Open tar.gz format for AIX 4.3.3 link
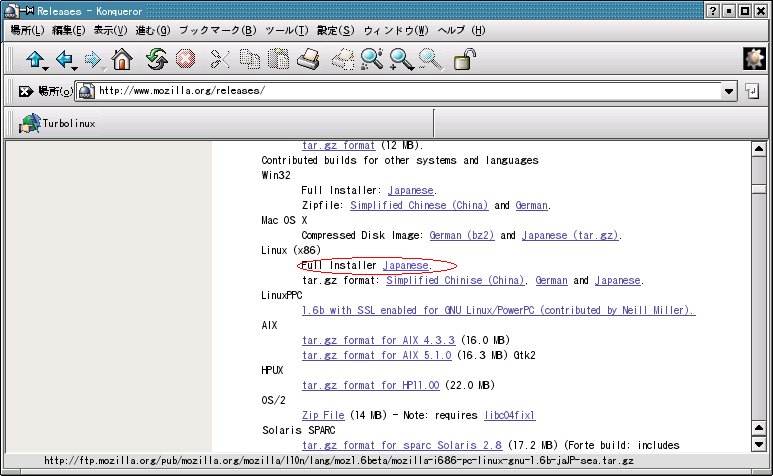The width and height of the screenshot is (773, 476). 379,340
